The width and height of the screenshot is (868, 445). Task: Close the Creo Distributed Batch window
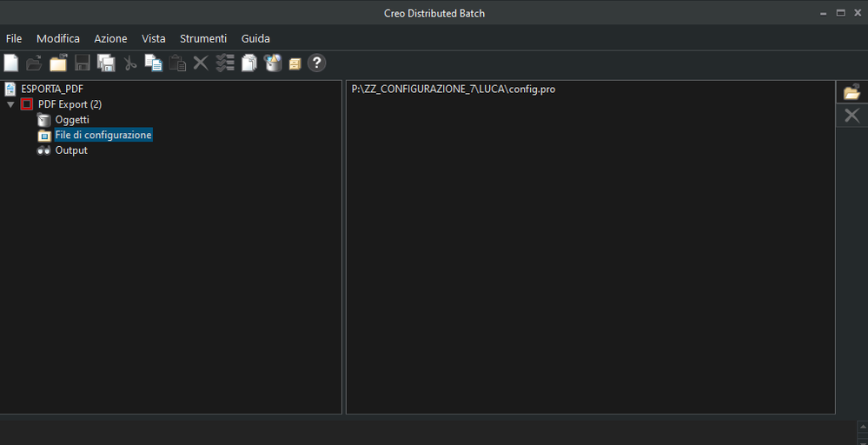[858, 13]
